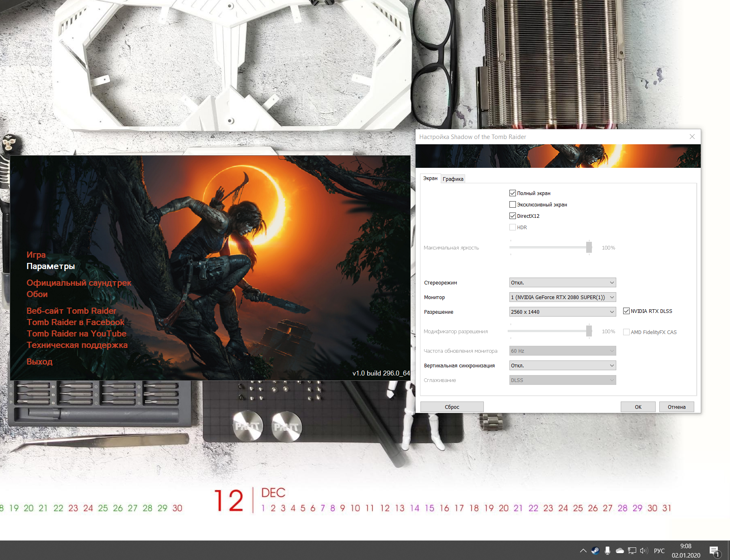Click the Вертикальная синхронизация label text

point(459,366)
